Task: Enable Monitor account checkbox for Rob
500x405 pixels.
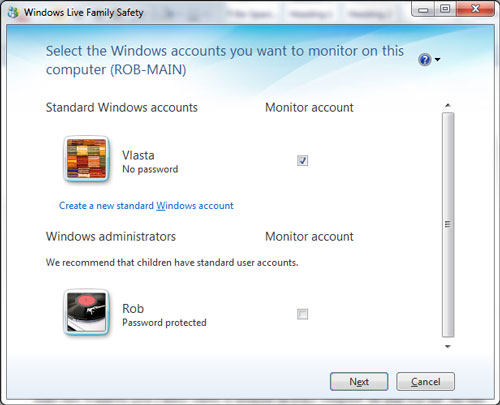Action: coord(302,314)
